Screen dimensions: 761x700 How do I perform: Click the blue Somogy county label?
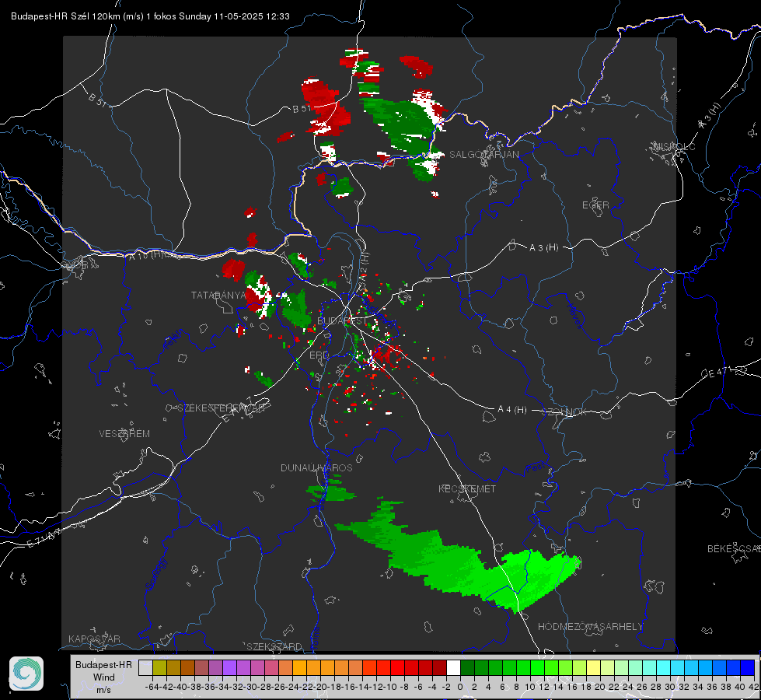156,575
